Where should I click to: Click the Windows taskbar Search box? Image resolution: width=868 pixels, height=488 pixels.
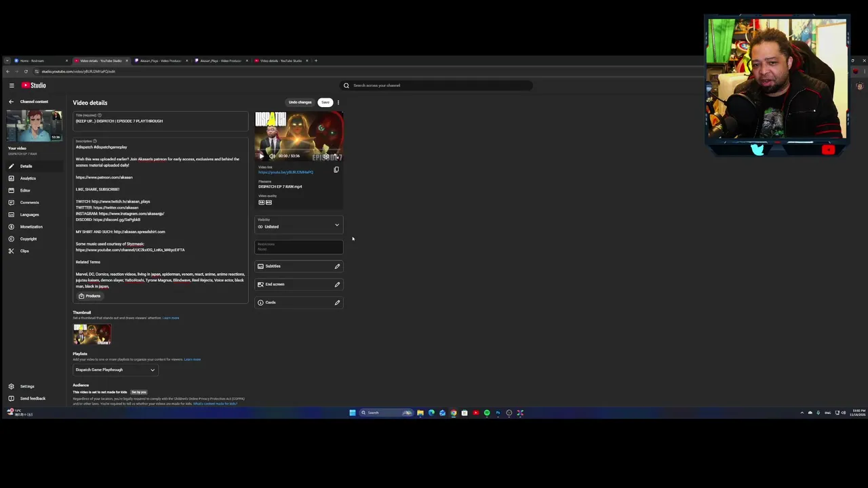[x=387, y=413]
